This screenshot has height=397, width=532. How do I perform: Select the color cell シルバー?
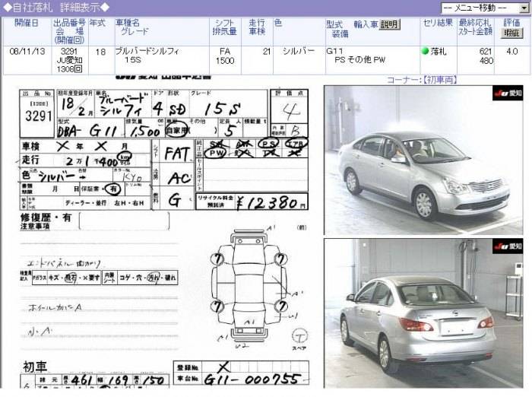[x=299, y=51]
